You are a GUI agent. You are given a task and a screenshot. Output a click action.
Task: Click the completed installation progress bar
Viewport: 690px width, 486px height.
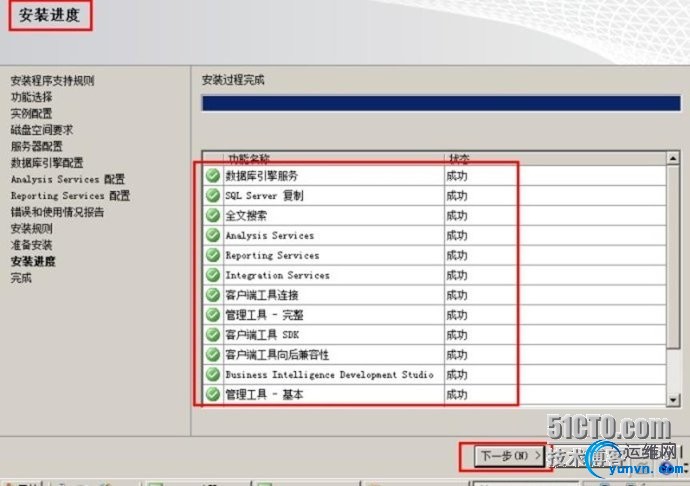pos(441,103)
